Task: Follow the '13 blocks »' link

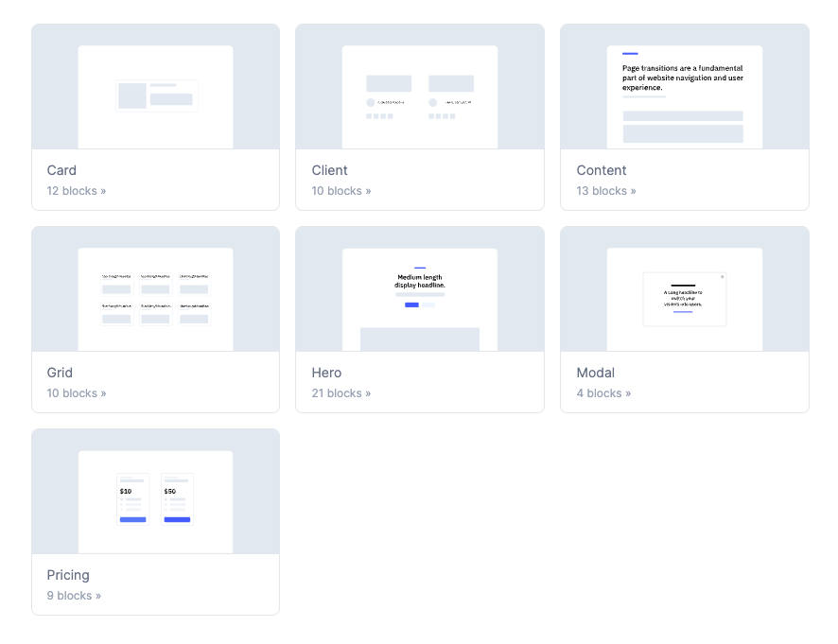Action: pos(606,191)
